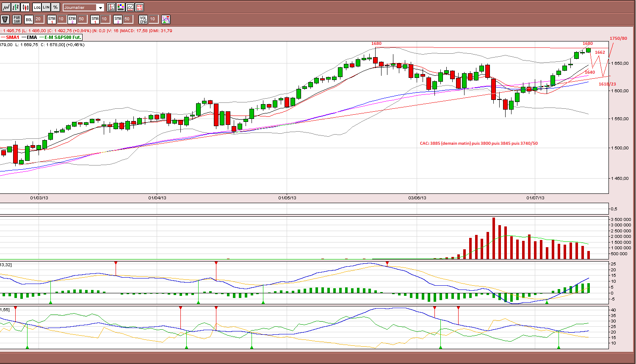Image resolution: width=636 pixels, height=364 pixels.
Task: Click the 1618/23 support annotation
Action: point(607,84)
